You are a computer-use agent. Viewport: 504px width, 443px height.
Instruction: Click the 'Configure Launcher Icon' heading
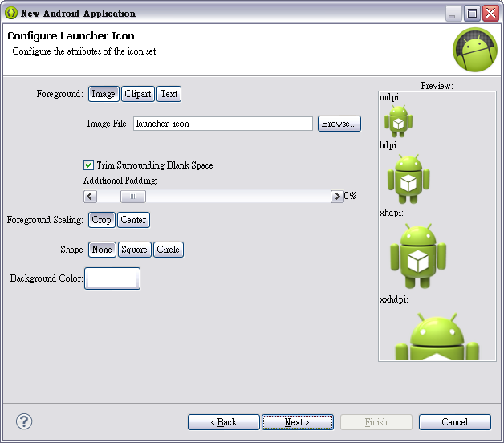71,35
